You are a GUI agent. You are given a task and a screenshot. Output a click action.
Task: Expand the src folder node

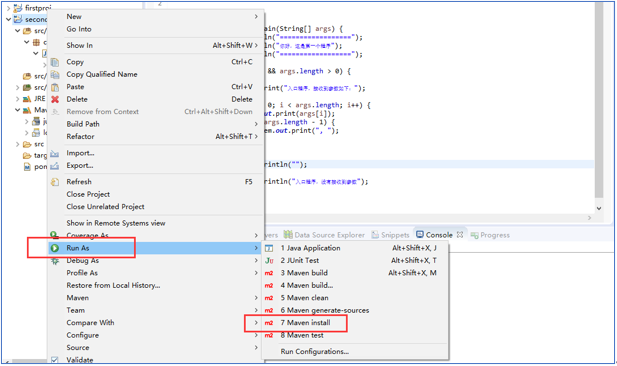(17, 144)
